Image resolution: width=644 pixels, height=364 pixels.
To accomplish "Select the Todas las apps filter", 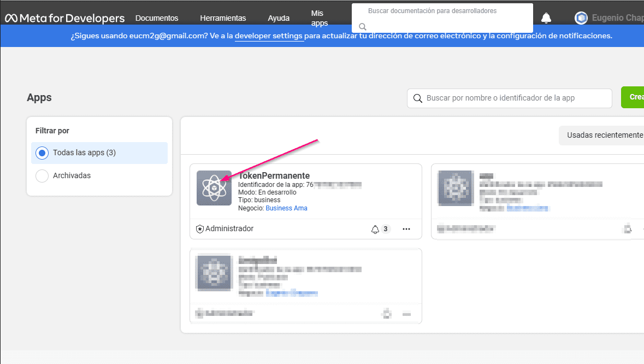I will 42,153.
